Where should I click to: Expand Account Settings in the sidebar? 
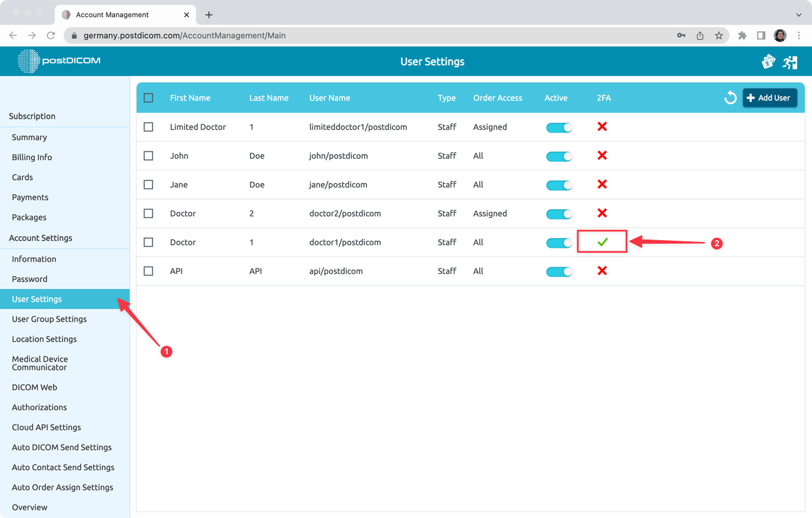pos(41,238)
